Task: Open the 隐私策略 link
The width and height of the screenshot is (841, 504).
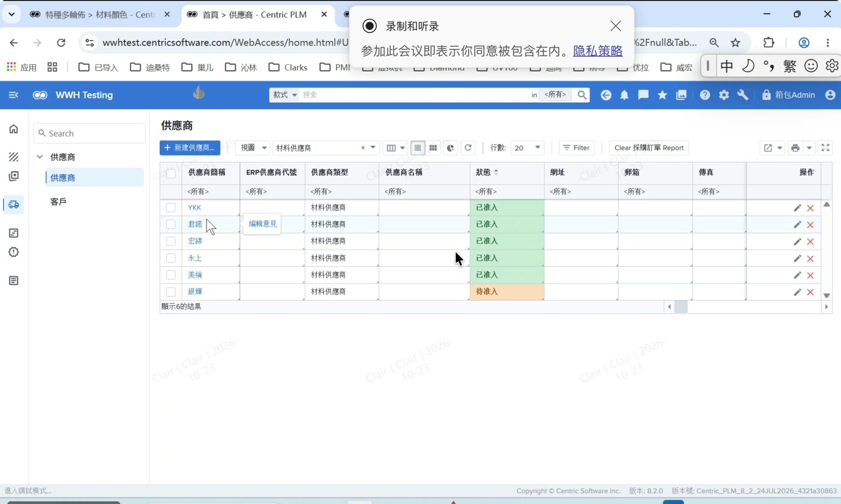Action: pyautogui.click(x=598, y=51)
